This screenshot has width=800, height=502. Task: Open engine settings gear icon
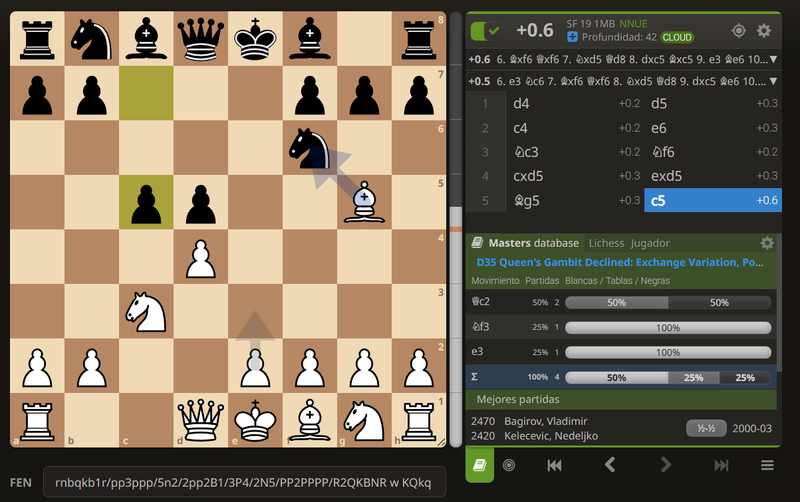[764, 31]
